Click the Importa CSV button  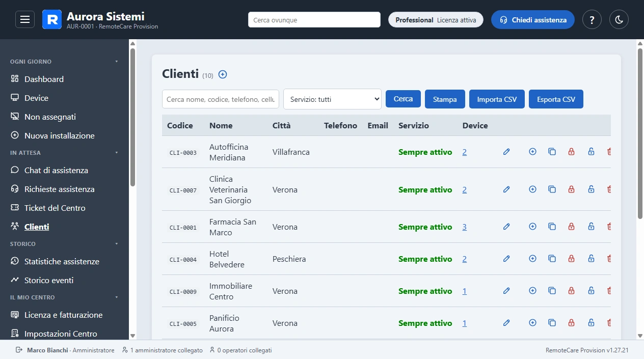point(497,99)
